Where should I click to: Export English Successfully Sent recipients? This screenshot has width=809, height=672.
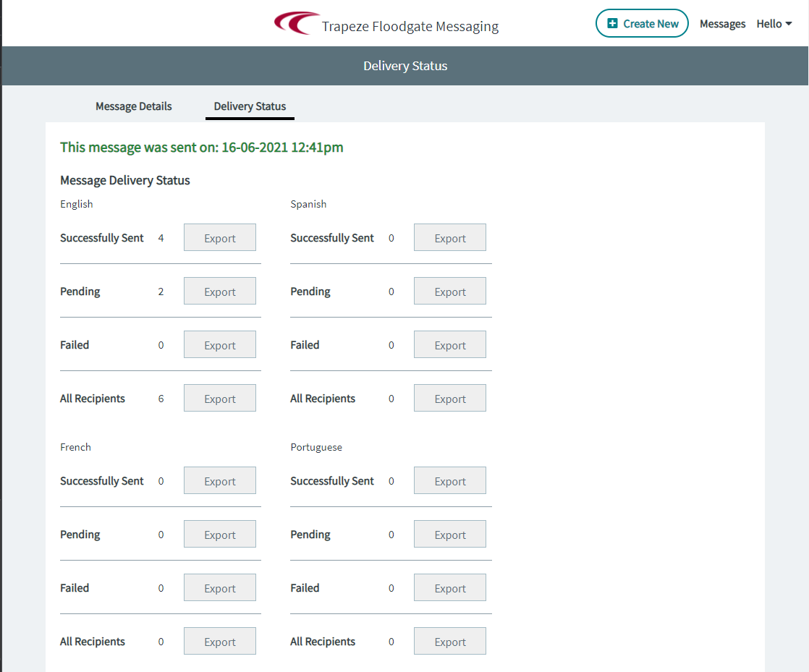pos(219,237)
